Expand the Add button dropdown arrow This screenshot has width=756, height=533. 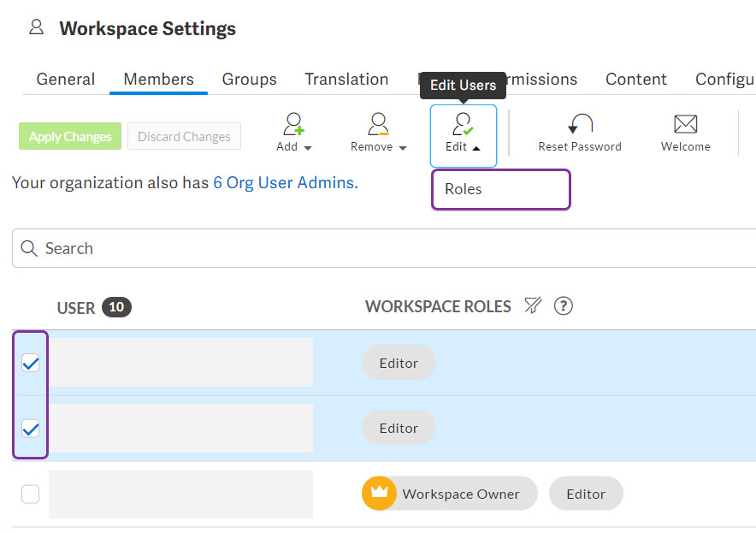click(x=306, y=146)
